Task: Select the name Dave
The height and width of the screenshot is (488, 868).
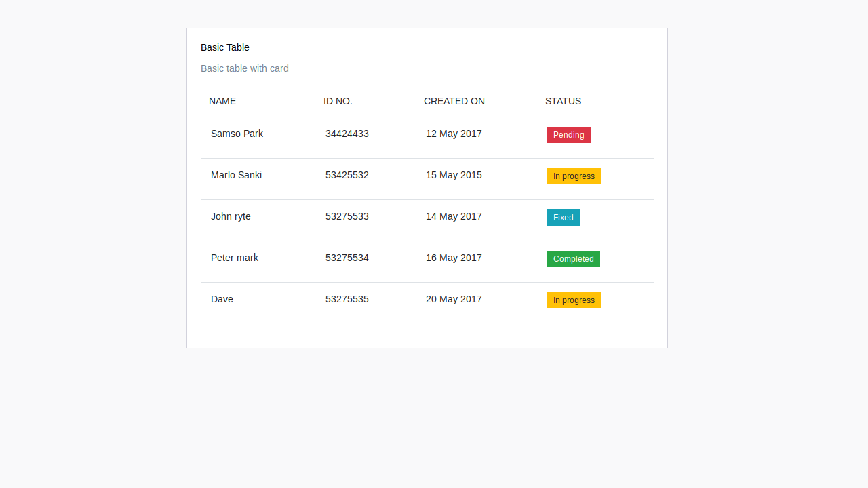Action: 222,299
